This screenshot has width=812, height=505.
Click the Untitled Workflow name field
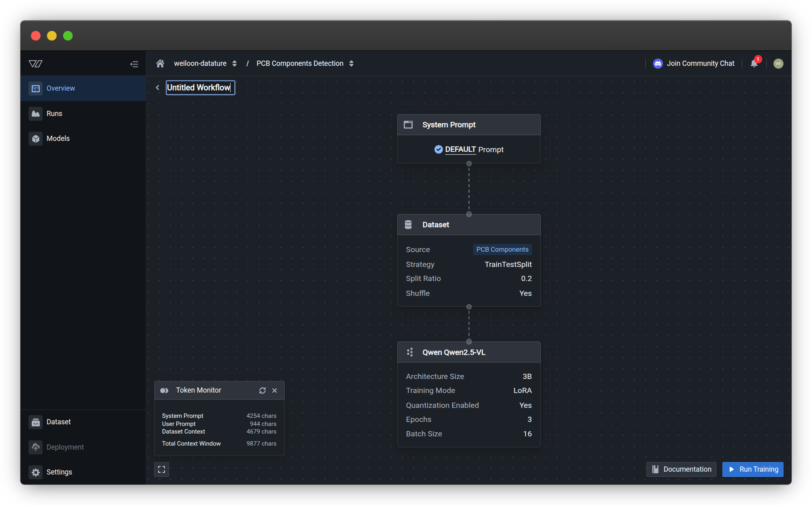200,88
